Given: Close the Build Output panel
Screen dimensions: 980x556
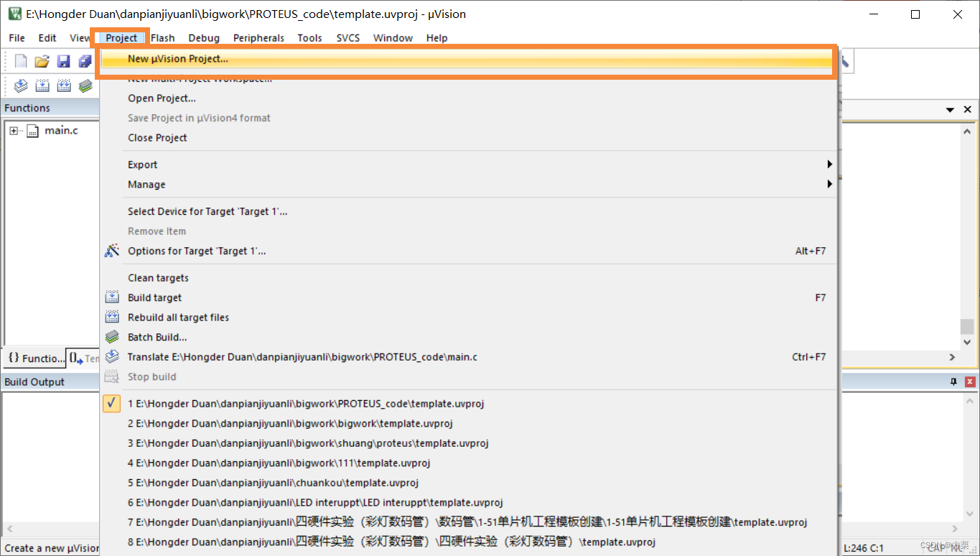Looking at the screenshot, I should (x=970, y=382).
